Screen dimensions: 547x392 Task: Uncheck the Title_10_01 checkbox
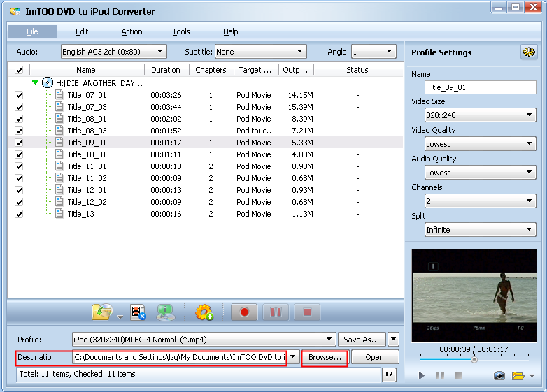coord(19,154)
